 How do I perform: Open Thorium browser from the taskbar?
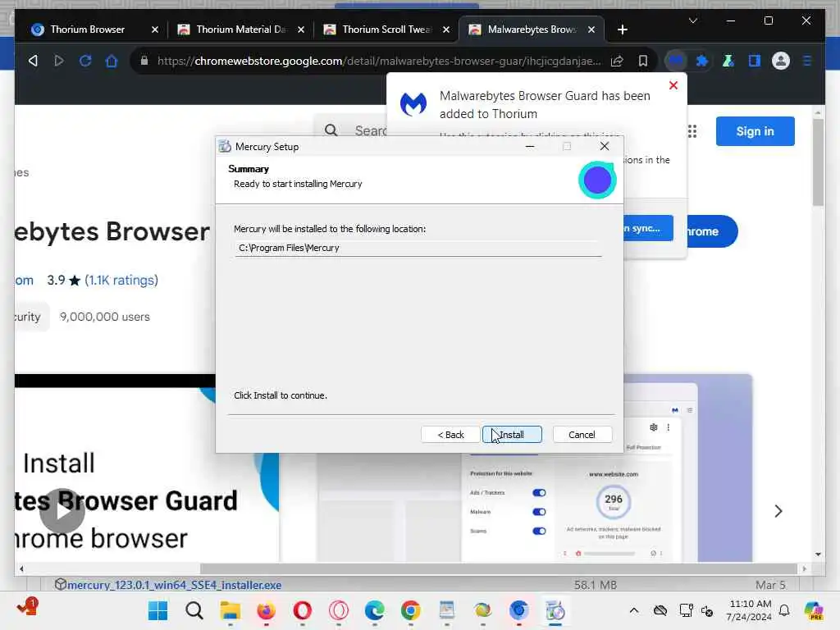point(519,610)
